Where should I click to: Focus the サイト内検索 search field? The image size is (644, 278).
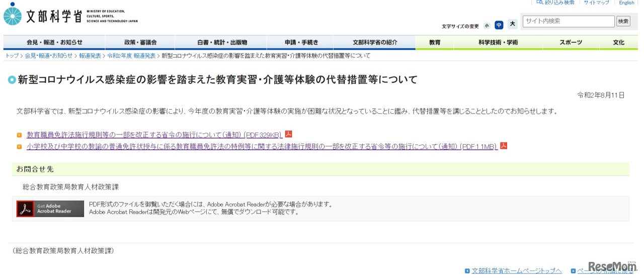click(569, 21)
